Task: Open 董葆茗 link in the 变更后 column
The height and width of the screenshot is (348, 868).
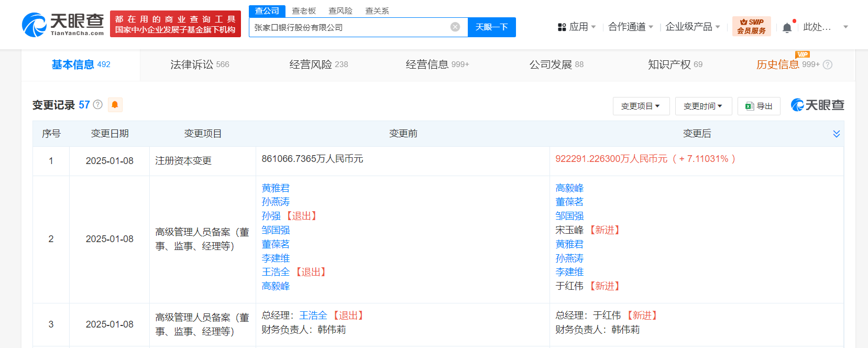Action: pos(569,202)
